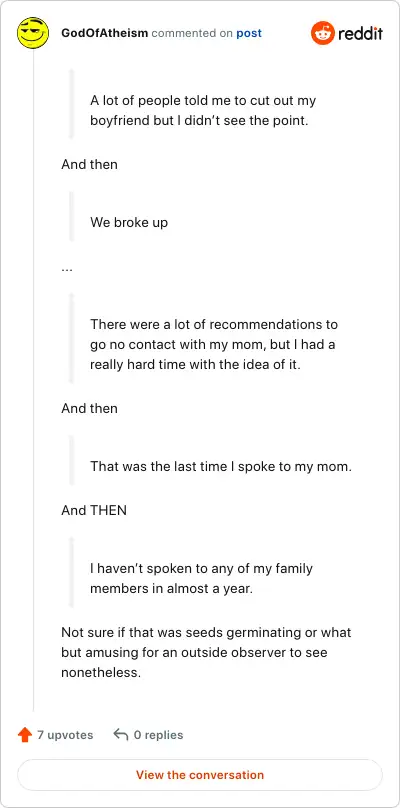Click the quote about family members in a year
Viewport: 400px width, 808px height.
coord(202,579)
